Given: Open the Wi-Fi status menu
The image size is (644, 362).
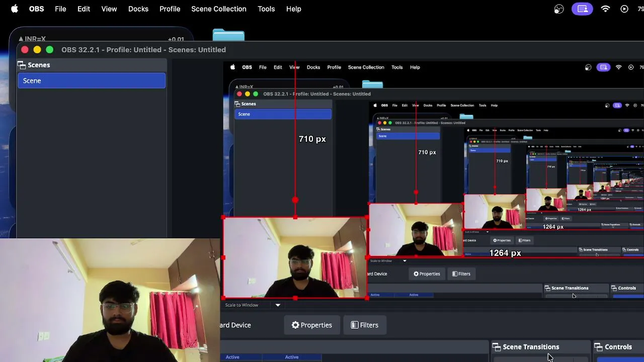Looking at the screenshot, I should (605, 9).
